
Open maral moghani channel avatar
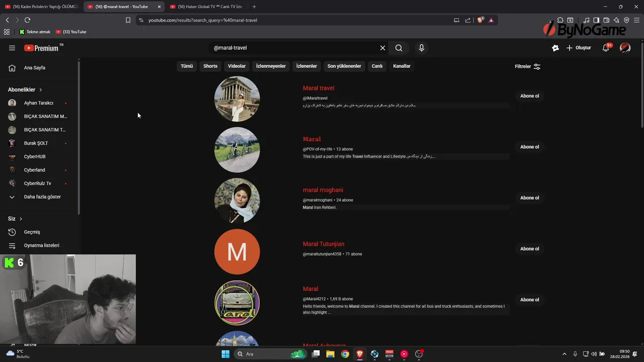[x=237, y=201]
